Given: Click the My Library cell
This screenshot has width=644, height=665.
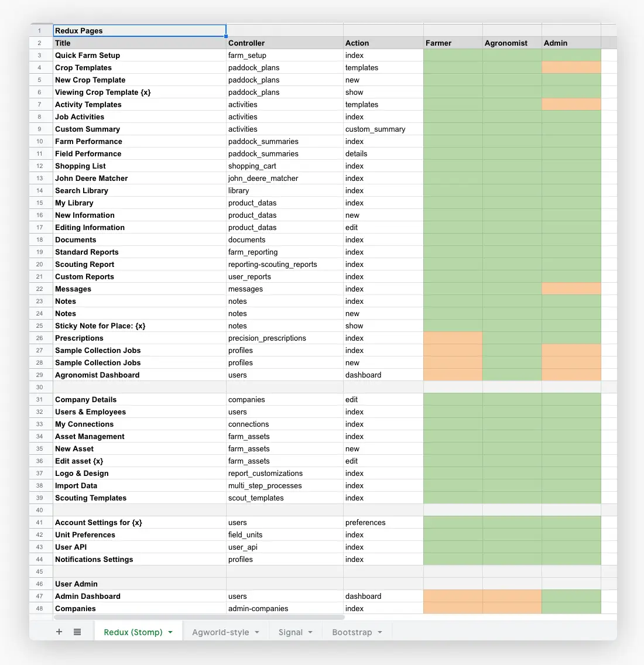Looking at the screenshot, I should pos(140,203).
